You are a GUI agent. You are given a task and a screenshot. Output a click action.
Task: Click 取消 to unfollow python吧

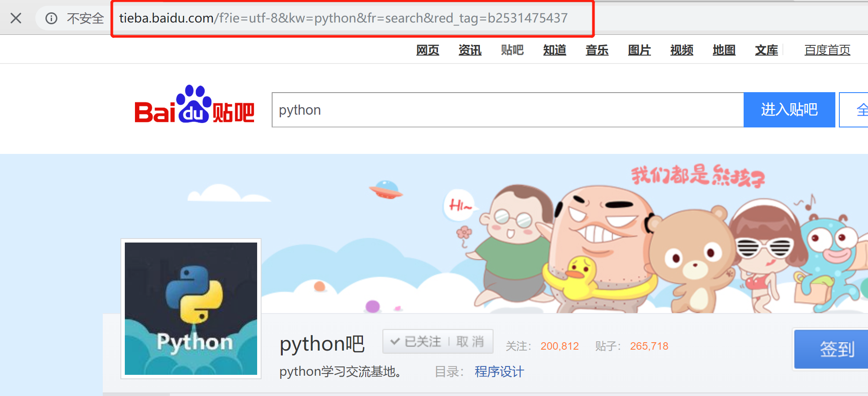pyautogui.click(x=470, y=341)
